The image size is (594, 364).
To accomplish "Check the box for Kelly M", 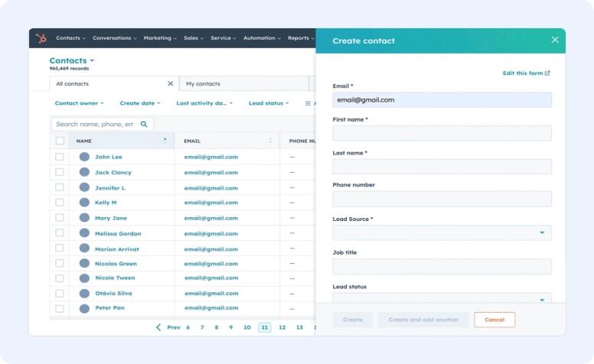I will 60,203.
